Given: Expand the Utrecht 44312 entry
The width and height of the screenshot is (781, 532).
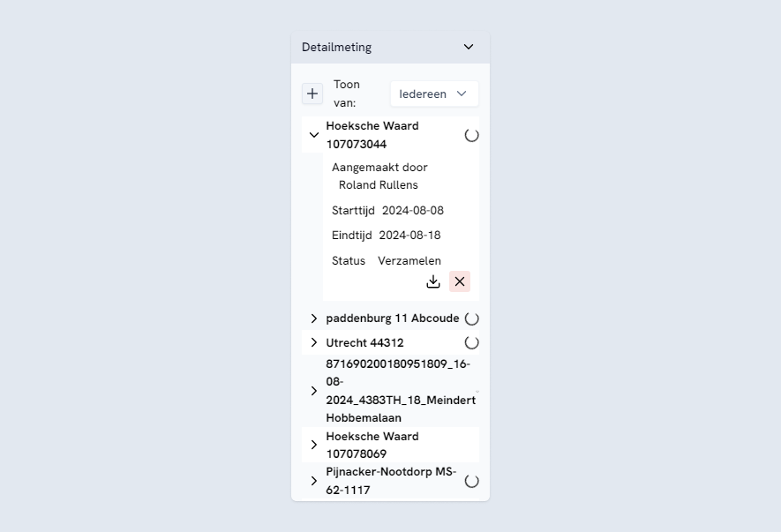Looking at the screenshot, I should pyautogui.click(x=314, y=342).
